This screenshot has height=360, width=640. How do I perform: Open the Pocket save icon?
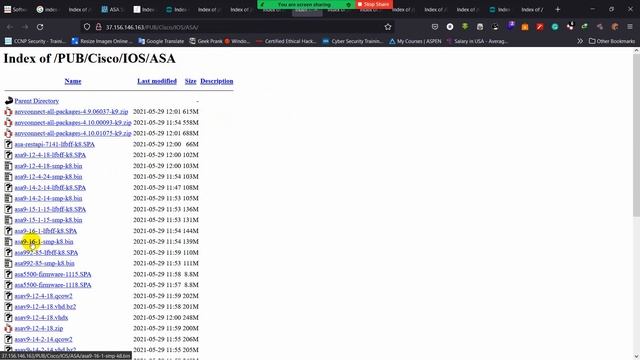(435, 27)
